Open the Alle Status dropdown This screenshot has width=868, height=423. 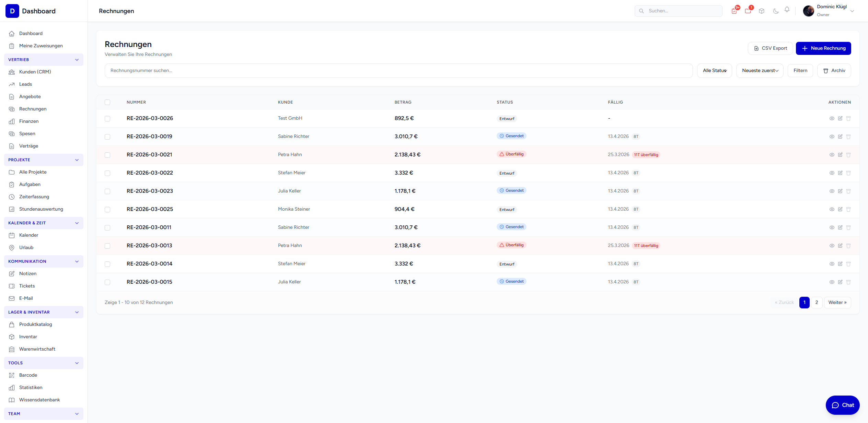714,71
